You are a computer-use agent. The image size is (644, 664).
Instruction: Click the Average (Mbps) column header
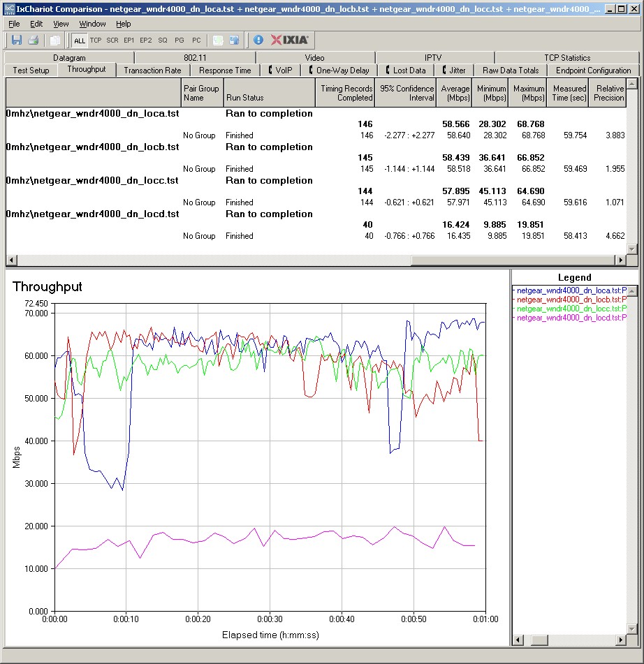(454, 93)
